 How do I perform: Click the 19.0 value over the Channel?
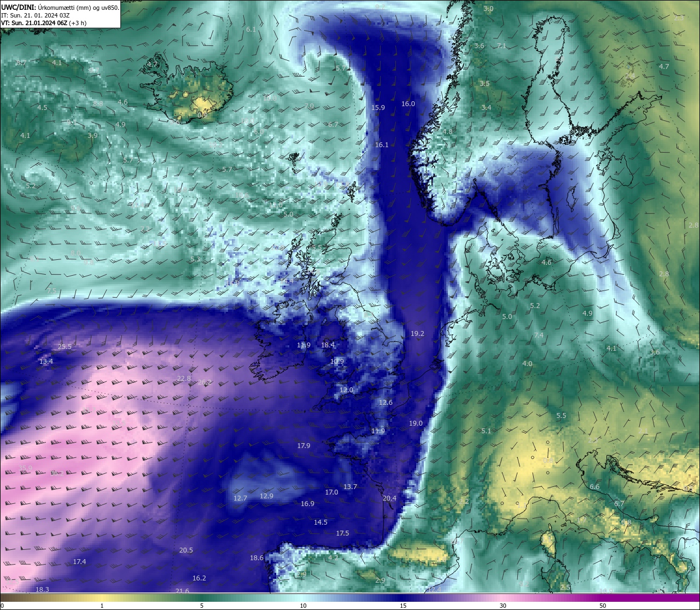tap(416, 423)
